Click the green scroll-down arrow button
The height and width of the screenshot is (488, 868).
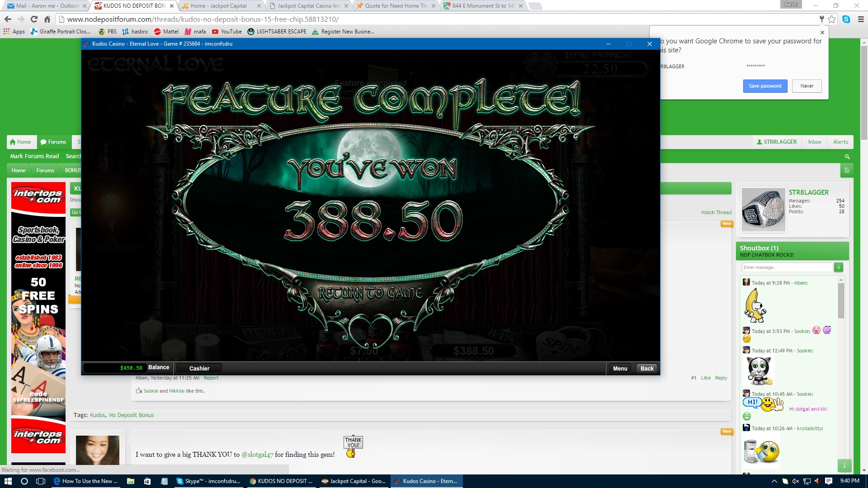844,465
